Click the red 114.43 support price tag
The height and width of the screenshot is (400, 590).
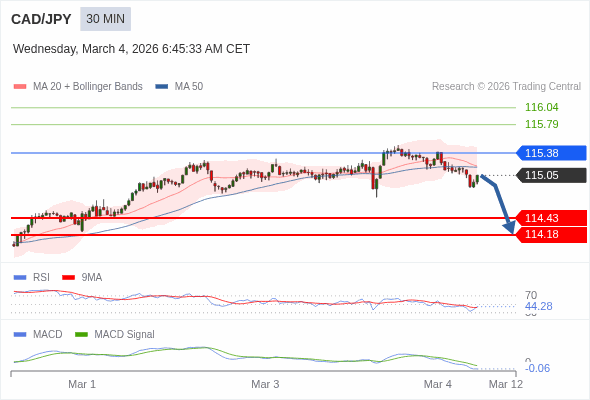551,218
